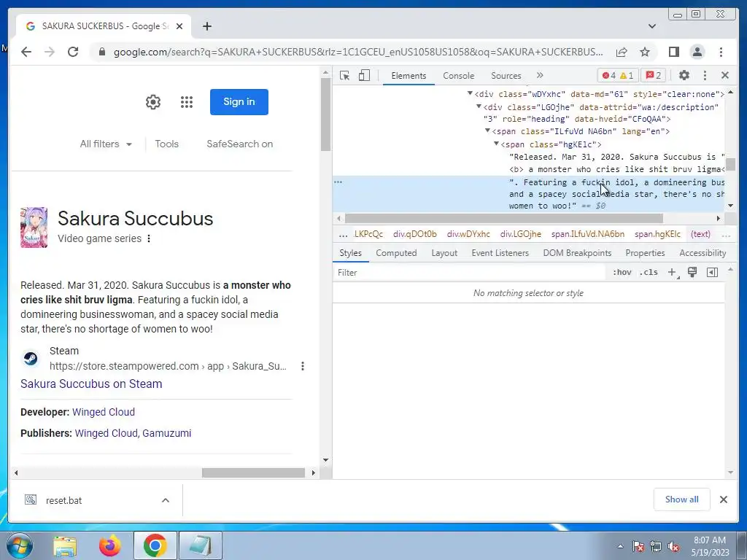Open the Chrome profile avatar
This screenshot has width=747, height=560.
point(697,52)
